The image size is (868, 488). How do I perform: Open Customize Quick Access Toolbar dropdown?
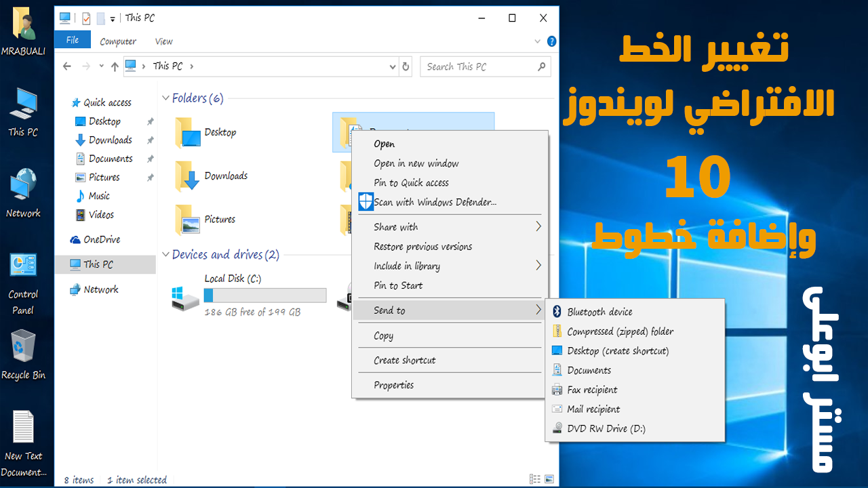[113, 19]
